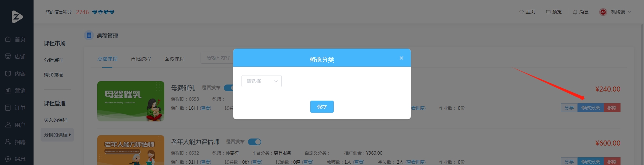View 课时数 31门 for 老年人能力评估师
The image size is (644, 165).
(x=206, y=162)
